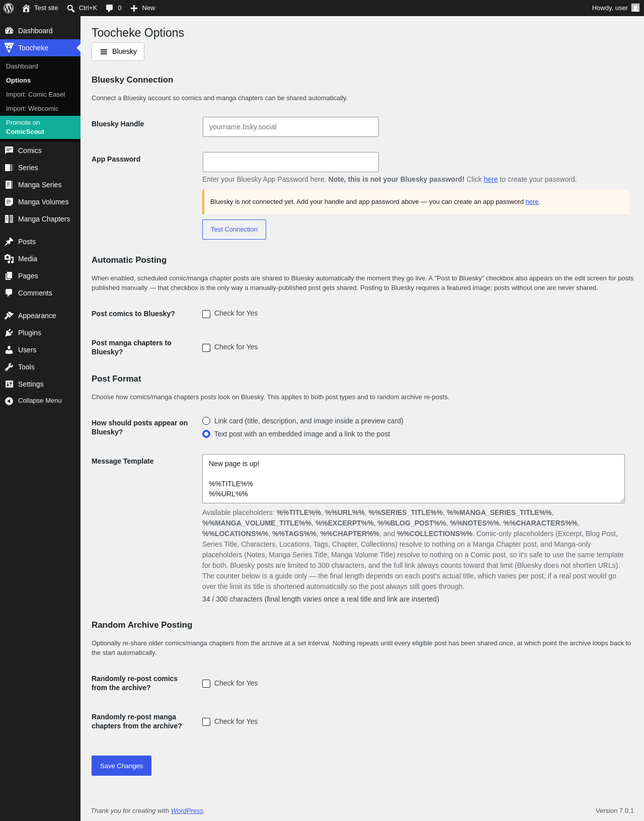Click the Series menu icon
This screenshot has height=821, width=644.
(9, 168)
